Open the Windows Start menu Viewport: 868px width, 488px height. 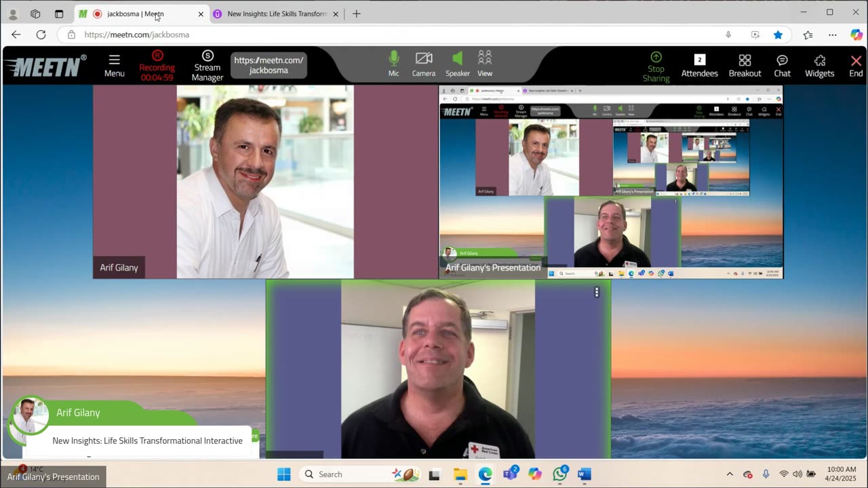(283, 474)
